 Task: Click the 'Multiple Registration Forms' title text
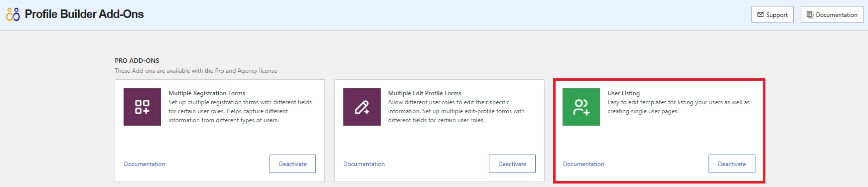click(207, 93)
